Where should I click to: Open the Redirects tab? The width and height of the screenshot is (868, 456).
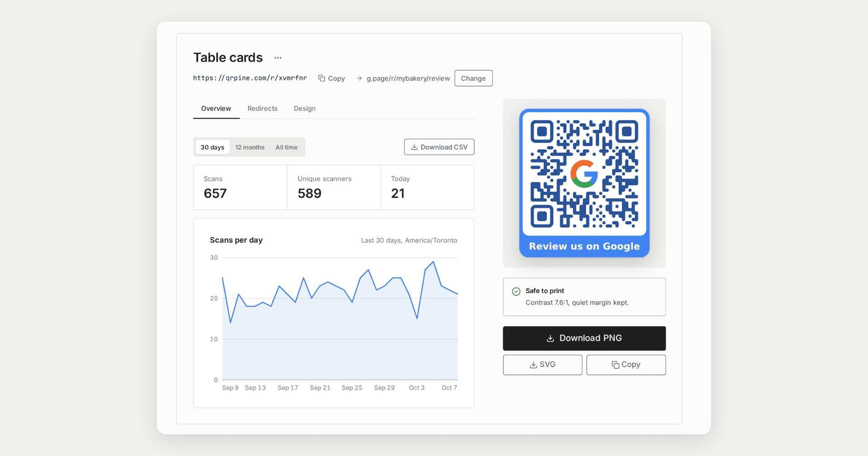pos(262,109)
